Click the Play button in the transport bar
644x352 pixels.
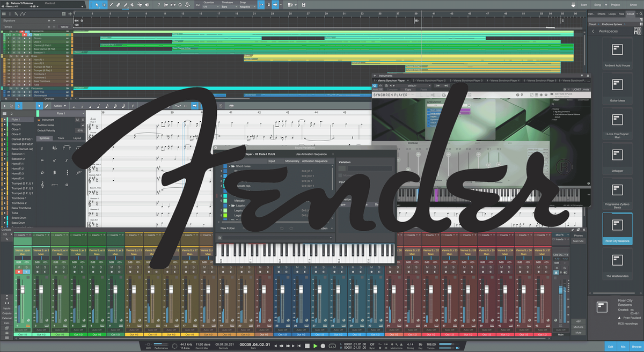click(315, 346)
